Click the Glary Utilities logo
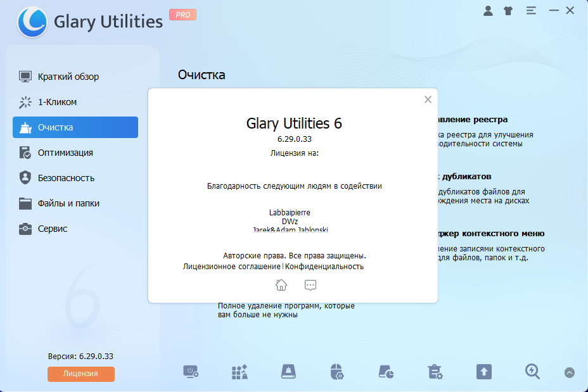 tap(32, 22)
